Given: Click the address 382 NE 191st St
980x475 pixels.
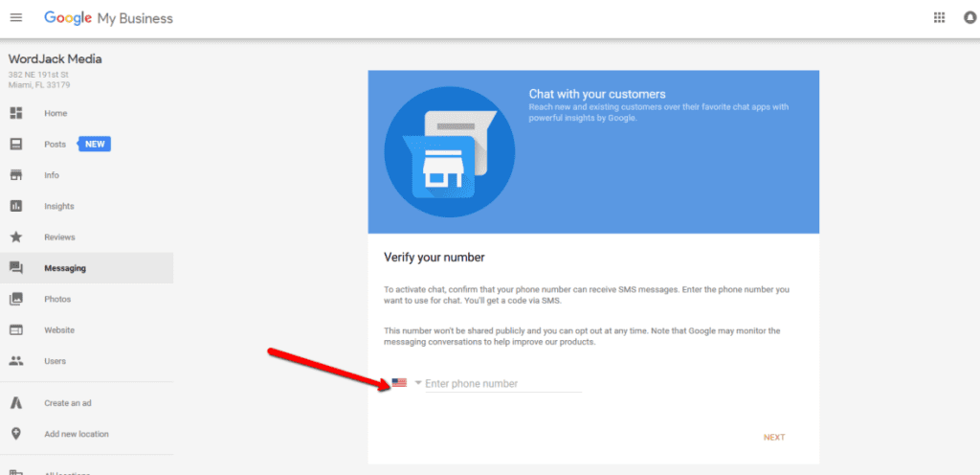Looking at the screenshot, I should coord(38,75).
